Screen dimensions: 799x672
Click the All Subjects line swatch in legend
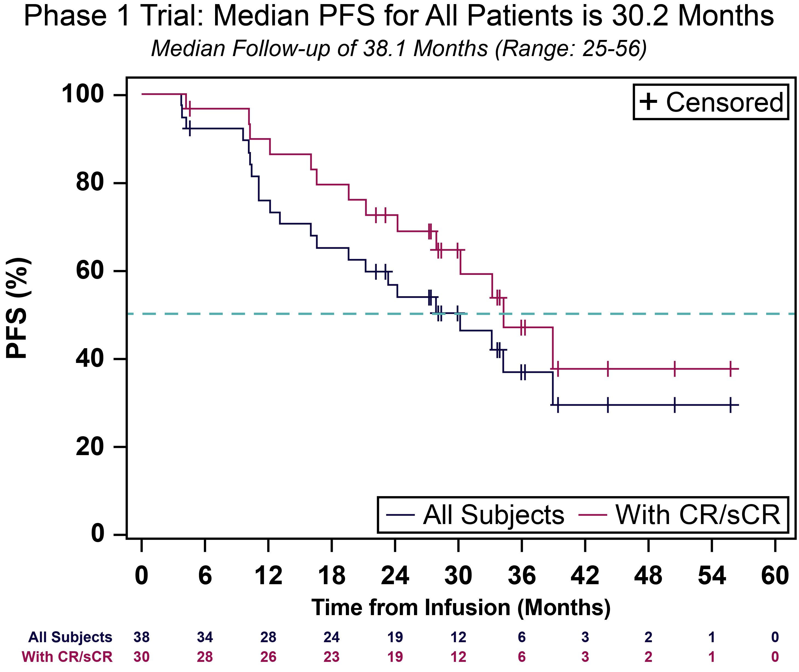[x=400, y=515]
